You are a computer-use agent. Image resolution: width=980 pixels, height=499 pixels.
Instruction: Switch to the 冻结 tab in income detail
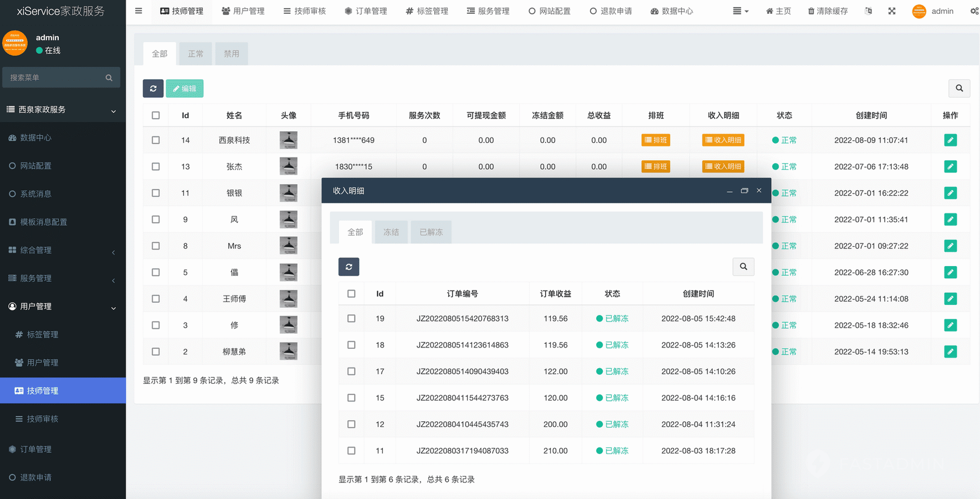(391, 232)
